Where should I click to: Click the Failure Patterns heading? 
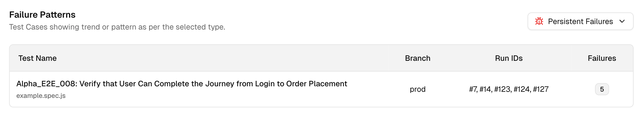coord(42,15)
